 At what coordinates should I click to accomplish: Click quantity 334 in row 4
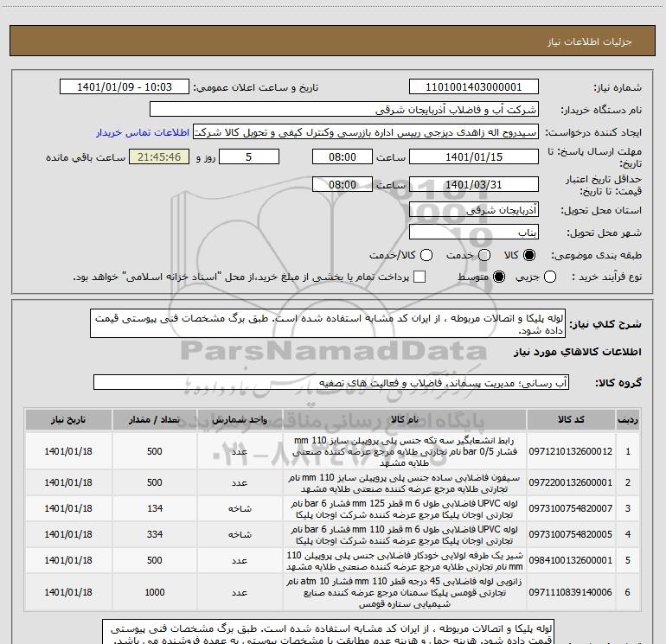[x=155, y=534]
